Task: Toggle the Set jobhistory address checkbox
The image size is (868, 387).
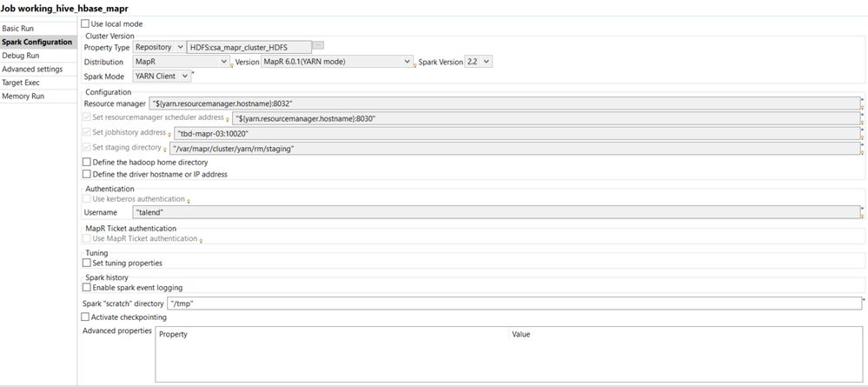Action: coord(86,132)
